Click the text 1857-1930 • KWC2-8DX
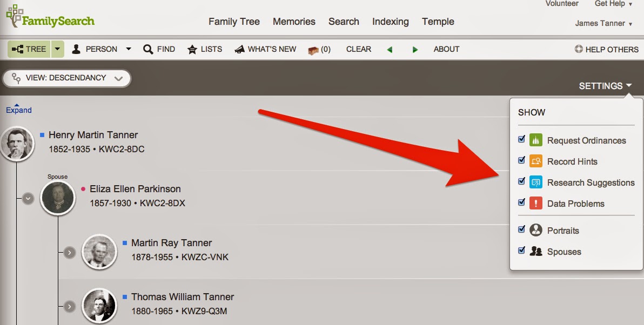Screen dimensions: 644x325 tap(138, 204)
